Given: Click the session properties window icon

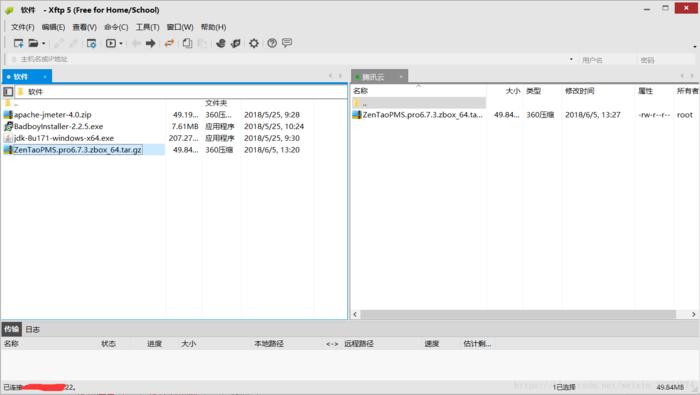Looking at the screenshot, I should point(91,43).
